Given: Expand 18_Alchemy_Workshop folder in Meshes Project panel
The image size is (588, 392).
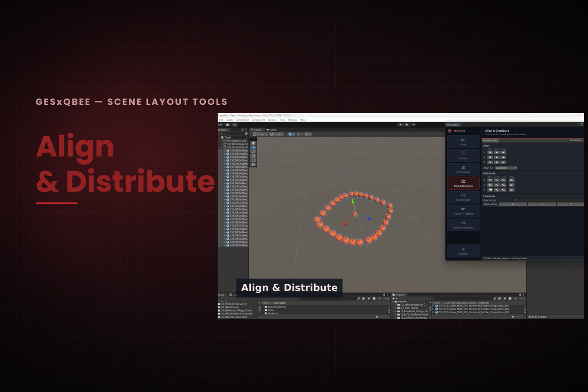Looking at the screenshot, I should tap(395, 318).
